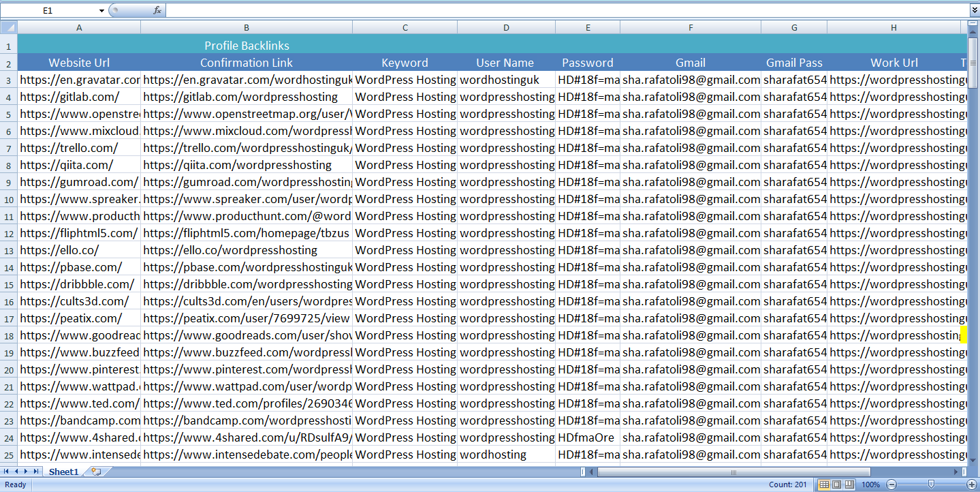Click the Zoom In plus button

[x=971, y=485]
